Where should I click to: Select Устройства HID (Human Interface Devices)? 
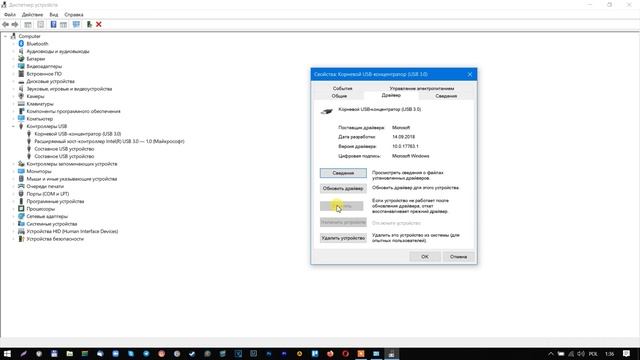point(72,231)
